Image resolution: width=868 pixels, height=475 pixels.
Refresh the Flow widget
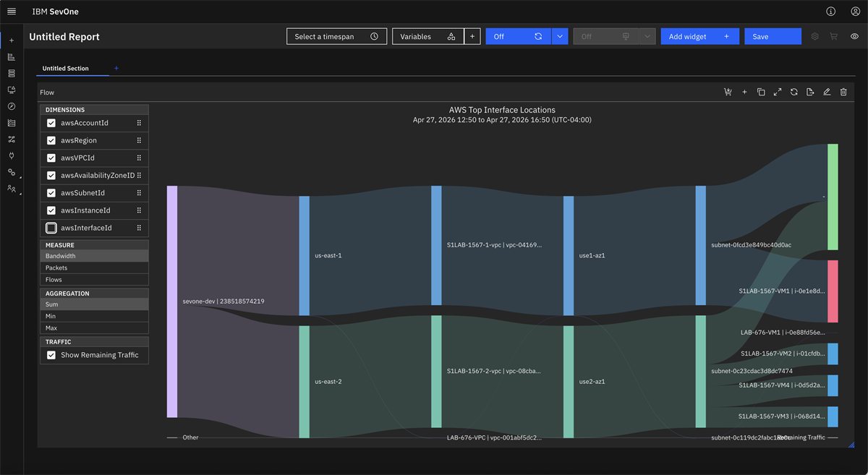(x=794, y=92)
